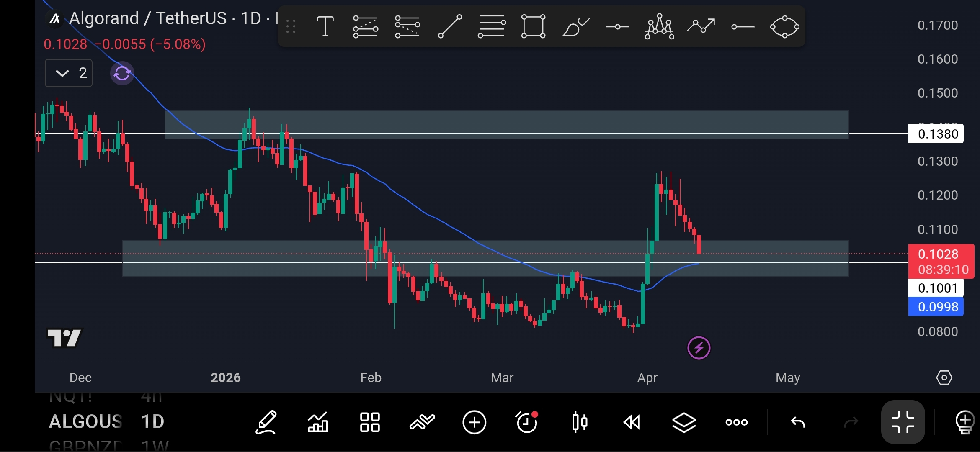
Task: Undo the last chart action
Action: [x=798, y=422]
